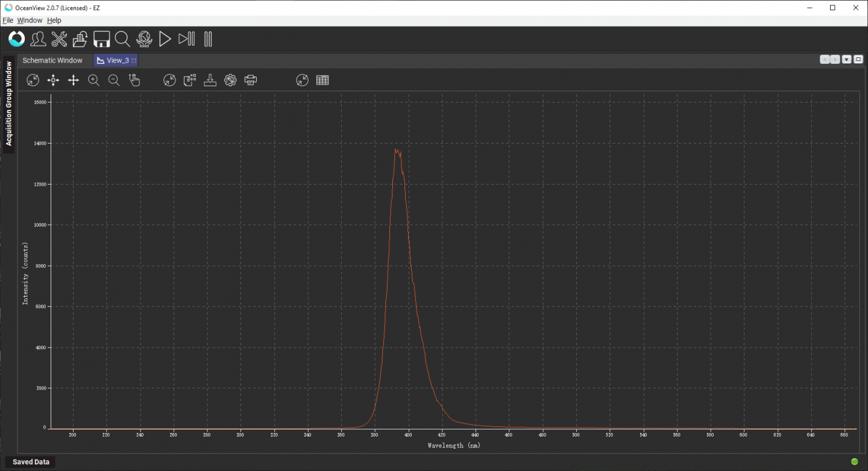The width and height of the screenshot is (868, 471).
Task: Click the globe in hands icon
Action: coord(144,40)
